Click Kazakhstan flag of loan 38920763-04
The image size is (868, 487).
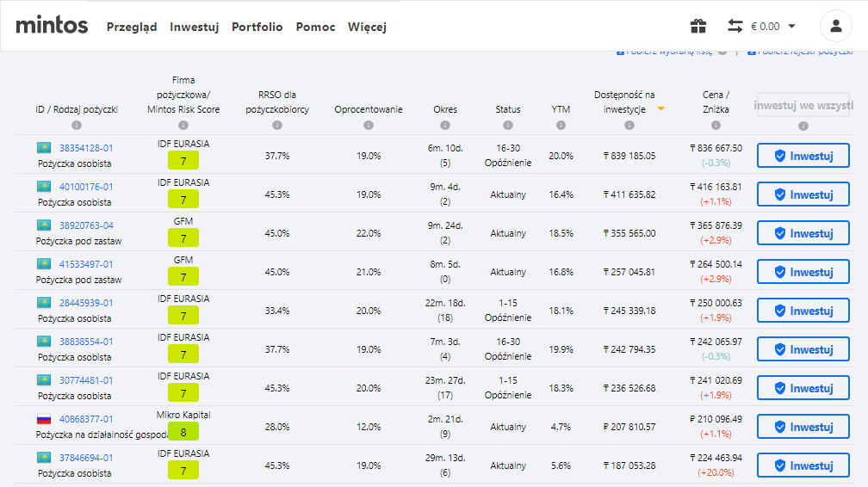pos(44,225)
